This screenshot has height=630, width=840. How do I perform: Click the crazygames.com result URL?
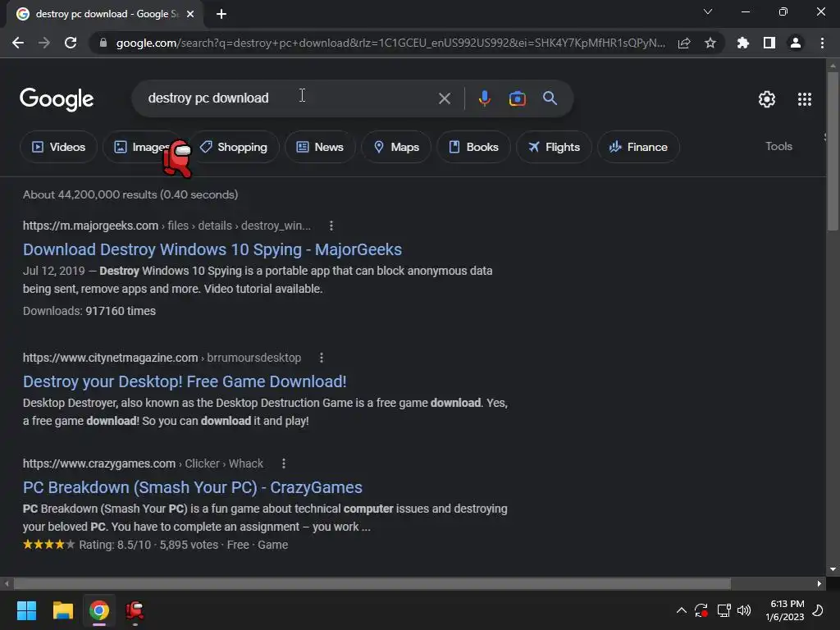(x=143, y=463)
